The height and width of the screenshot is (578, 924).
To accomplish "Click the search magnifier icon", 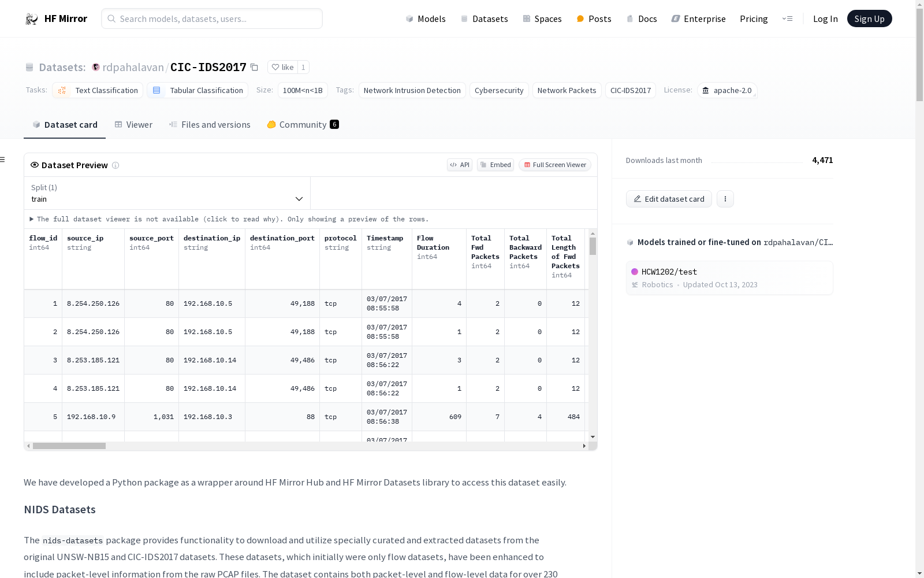I will [111, 18].
